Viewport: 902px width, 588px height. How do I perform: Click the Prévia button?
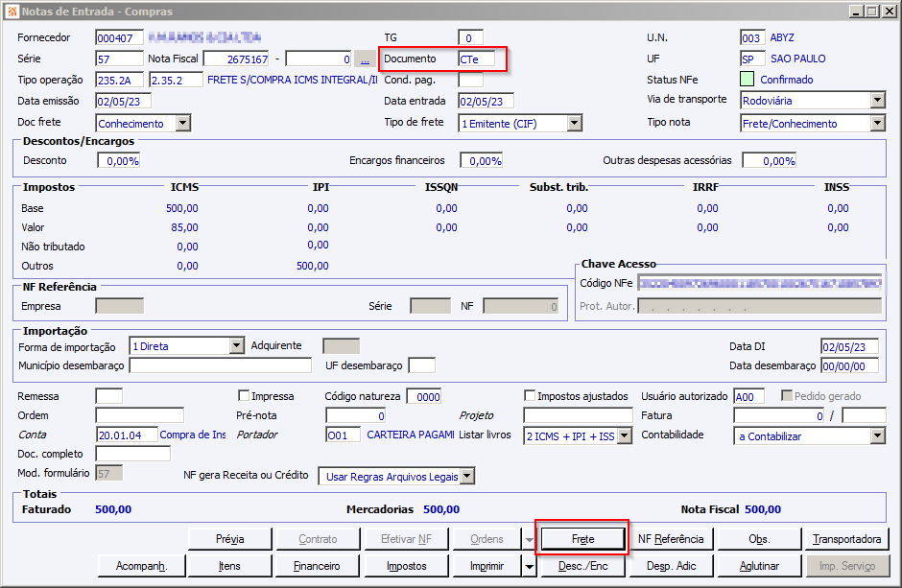coord(229,539)
